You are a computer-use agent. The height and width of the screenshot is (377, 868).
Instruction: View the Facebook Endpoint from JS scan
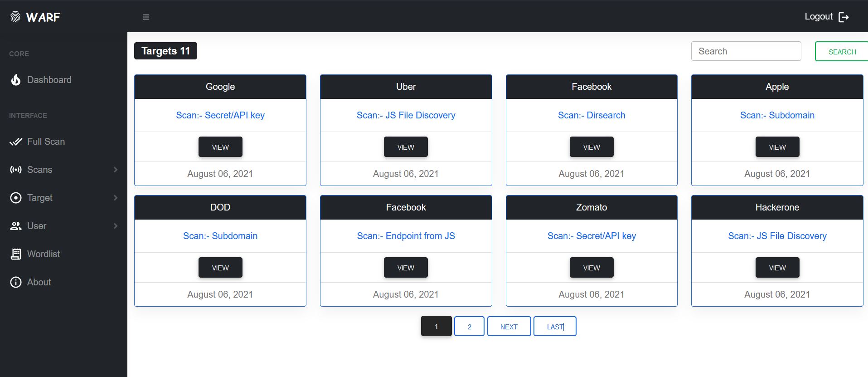pyautogui.click(x=406, y=268)
